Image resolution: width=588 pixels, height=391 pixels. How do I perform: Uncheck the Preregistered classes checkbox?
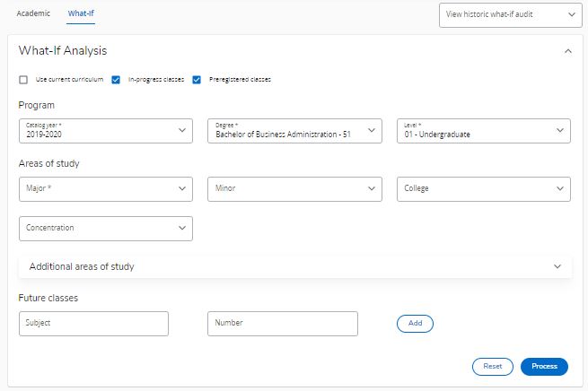coord(197,79)
